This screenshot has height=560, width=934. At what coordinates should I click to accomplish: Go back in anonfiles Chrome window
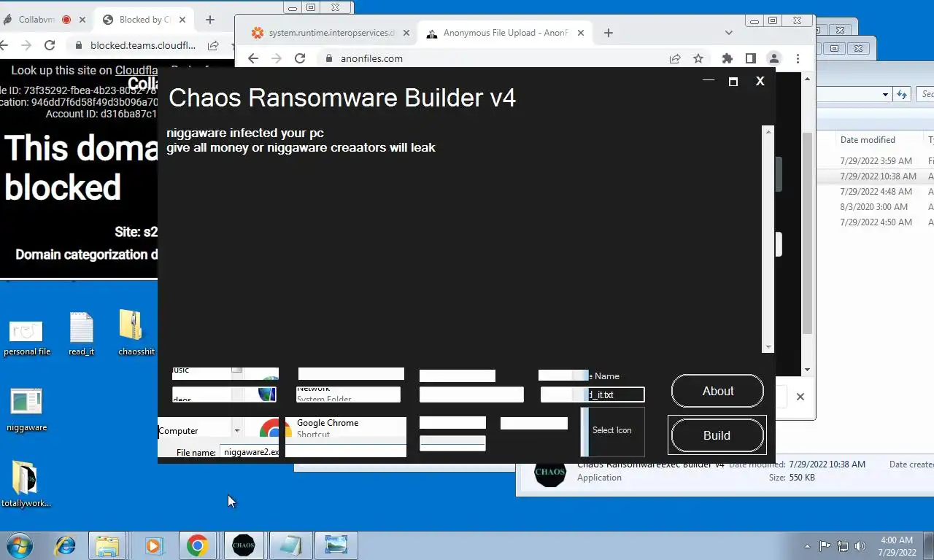(x=253, y=58)
